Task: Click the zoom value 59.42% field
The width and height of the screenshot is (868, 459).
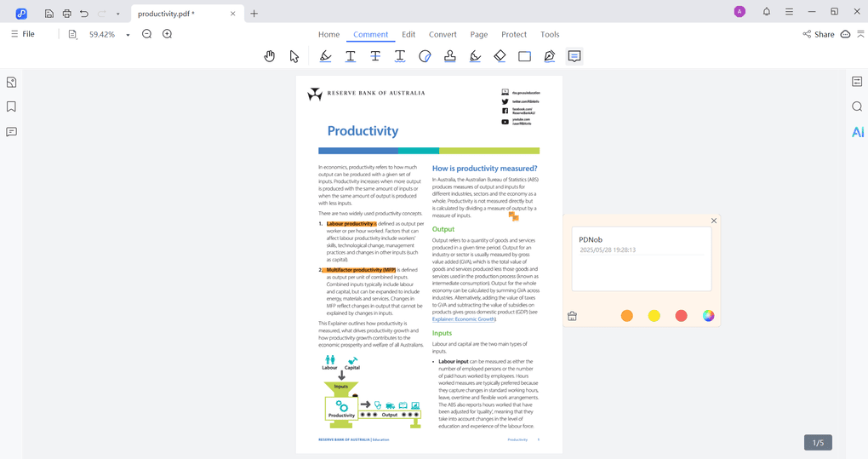Action: 102,34
